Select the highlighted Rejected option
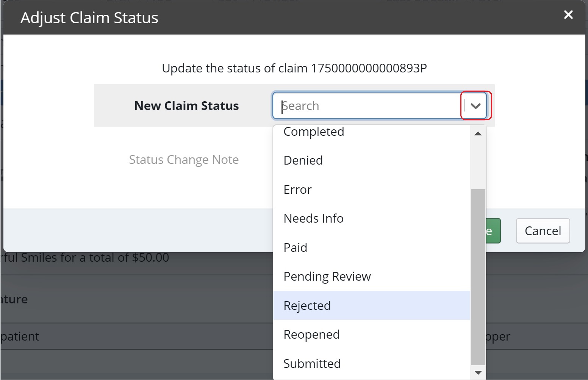 tap(307, 305)
